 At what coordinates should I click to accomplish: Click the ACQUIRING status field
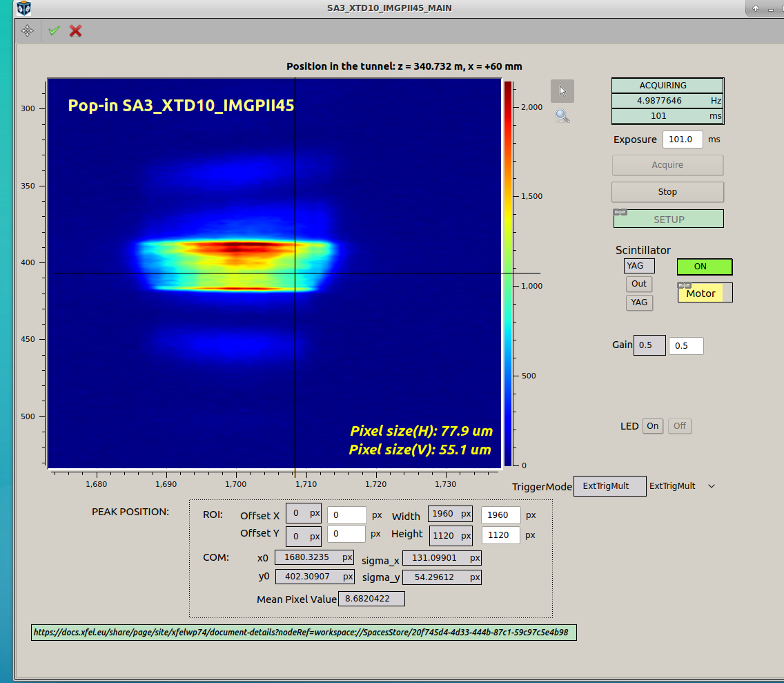[667, 86]
